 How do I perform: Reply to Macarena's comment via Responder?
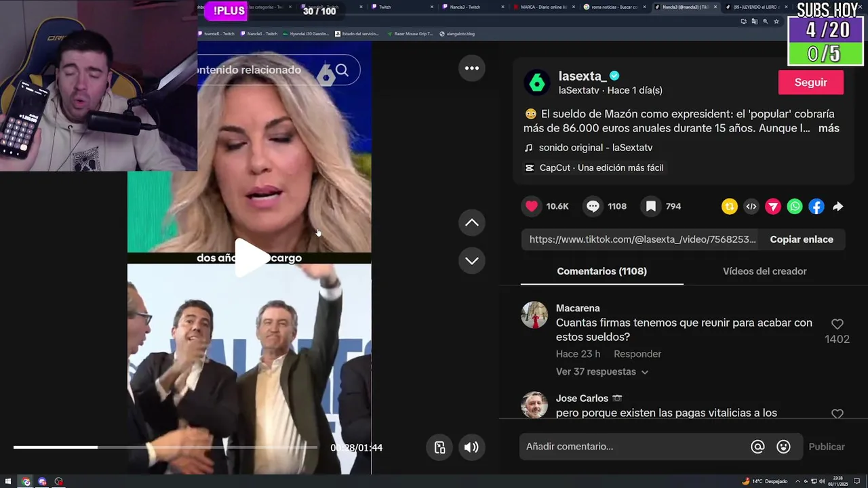tap(637, 354)
